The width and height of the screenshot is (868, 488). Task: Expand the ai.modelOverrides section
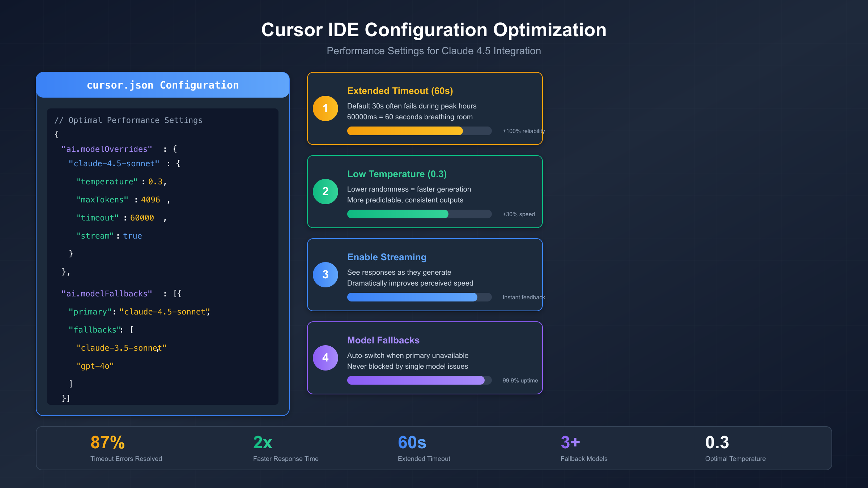(x=106, y=149)
